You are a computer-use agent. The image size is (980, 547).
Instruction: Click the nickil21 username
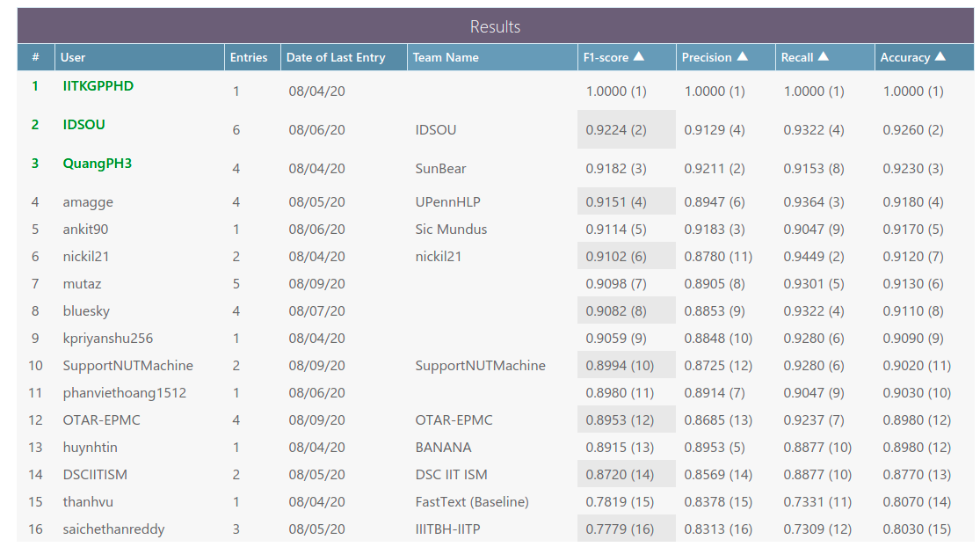86,257
